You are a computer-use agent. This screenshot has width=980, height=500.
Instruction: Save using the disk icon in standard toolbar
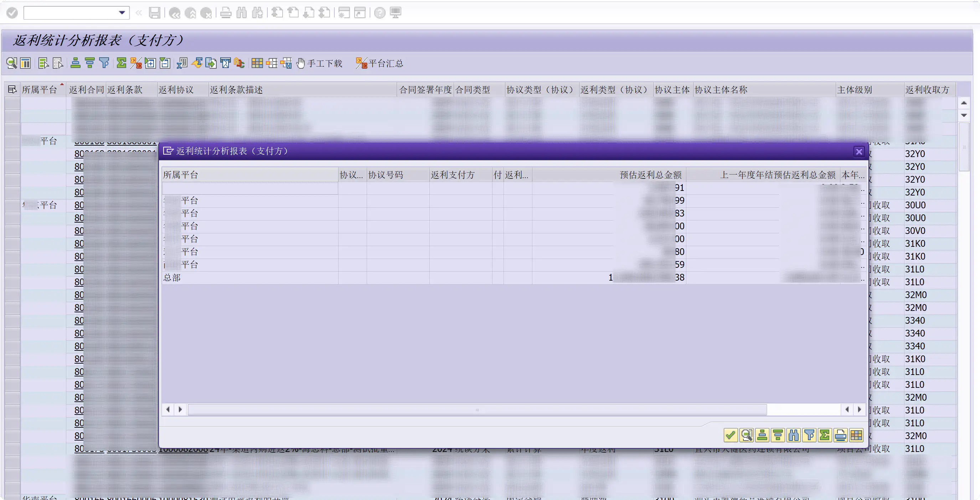click(154, 12)
